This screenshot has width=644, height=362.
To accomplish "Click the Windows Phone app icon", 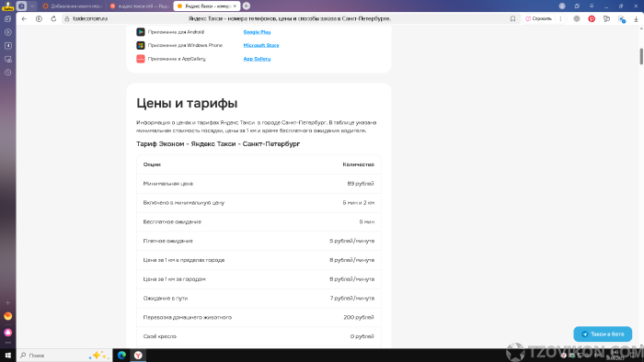I will 141,45.
